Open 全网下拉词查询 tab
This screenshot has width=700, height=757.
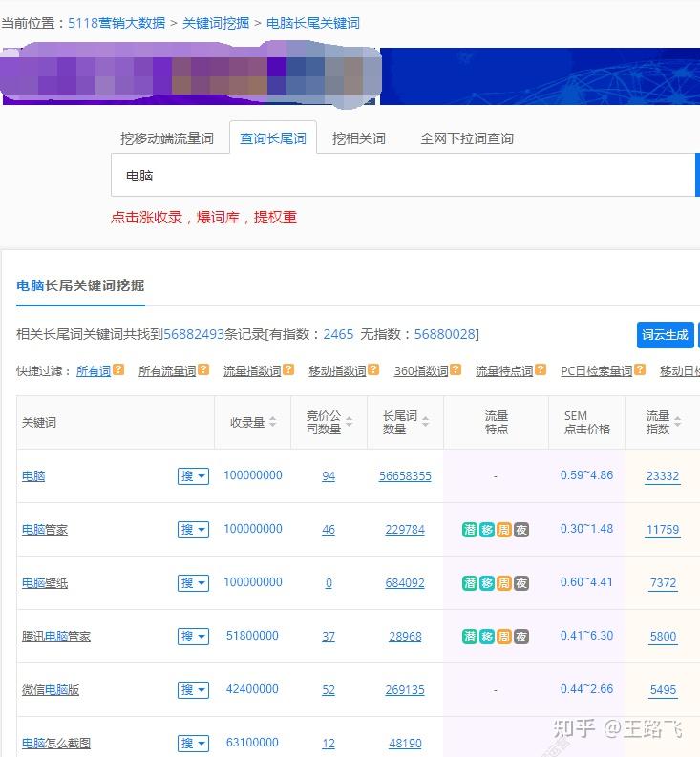467,139
